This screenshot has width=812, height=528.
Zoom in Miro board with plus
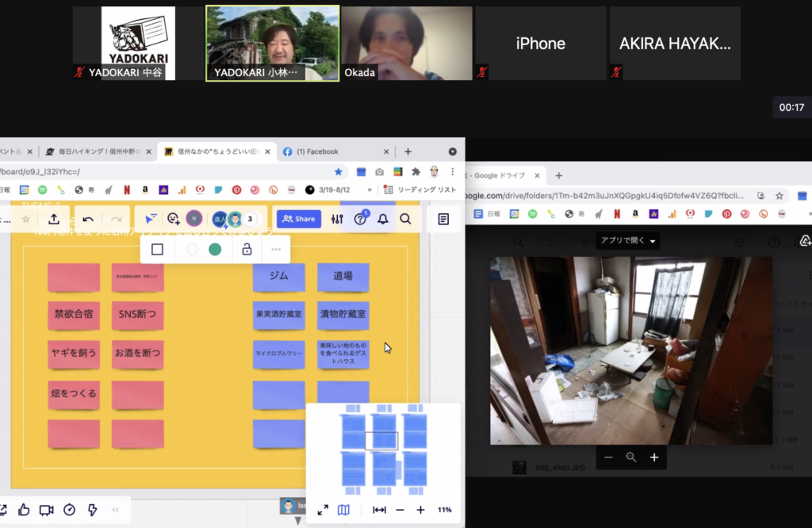point(420,510)
